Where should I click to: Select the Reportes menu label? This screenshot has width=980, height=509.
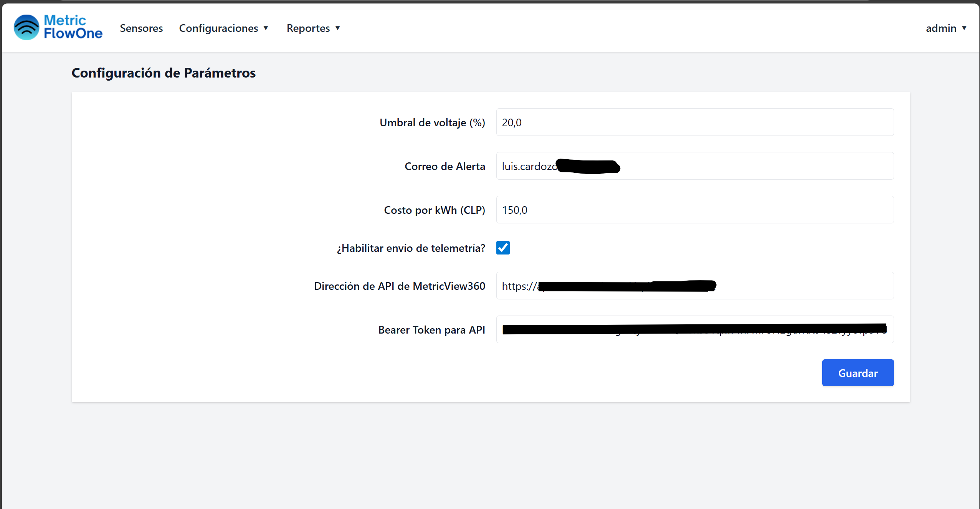pos(308,28)
